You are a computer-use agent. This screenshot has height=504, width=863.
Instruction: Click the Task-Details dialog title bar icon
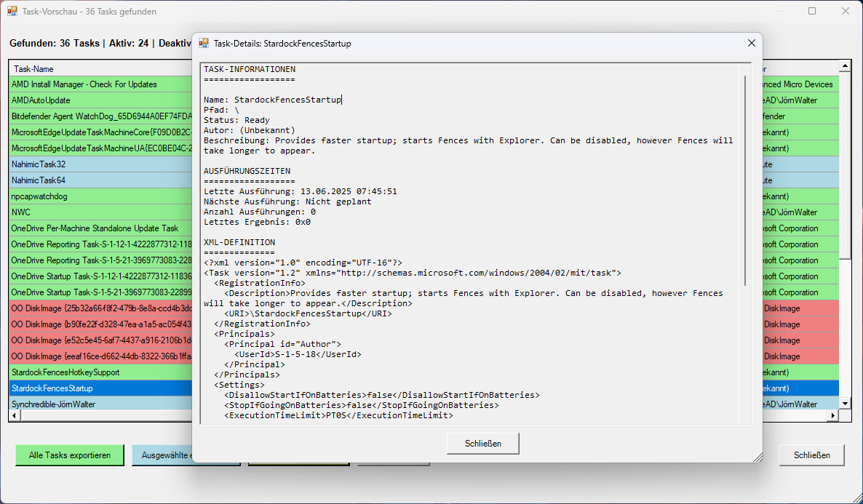click(204, 44)
